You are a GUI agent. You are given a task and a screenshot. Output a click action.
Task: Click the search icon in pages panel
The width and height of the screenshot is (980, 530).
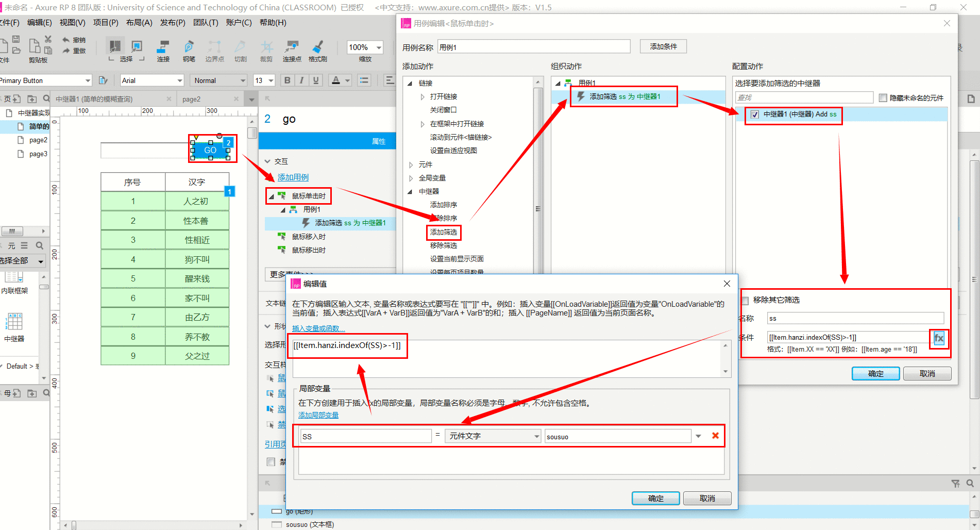[x=46, y=98]
